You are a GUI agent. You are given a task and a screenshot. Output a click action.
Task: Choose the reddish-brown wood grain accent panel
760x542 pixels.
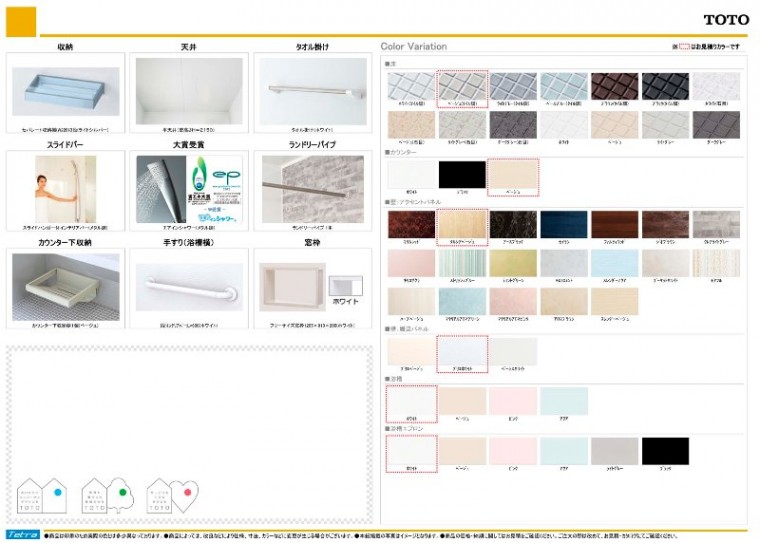click(x=615, y=224)
